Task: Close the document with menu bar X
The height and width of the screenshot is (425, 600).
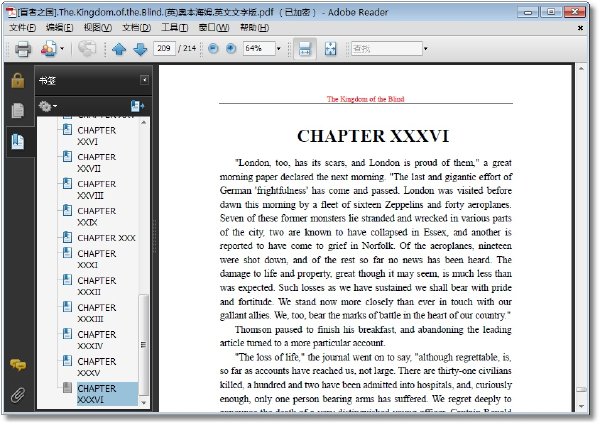Action: coord(580,28)
